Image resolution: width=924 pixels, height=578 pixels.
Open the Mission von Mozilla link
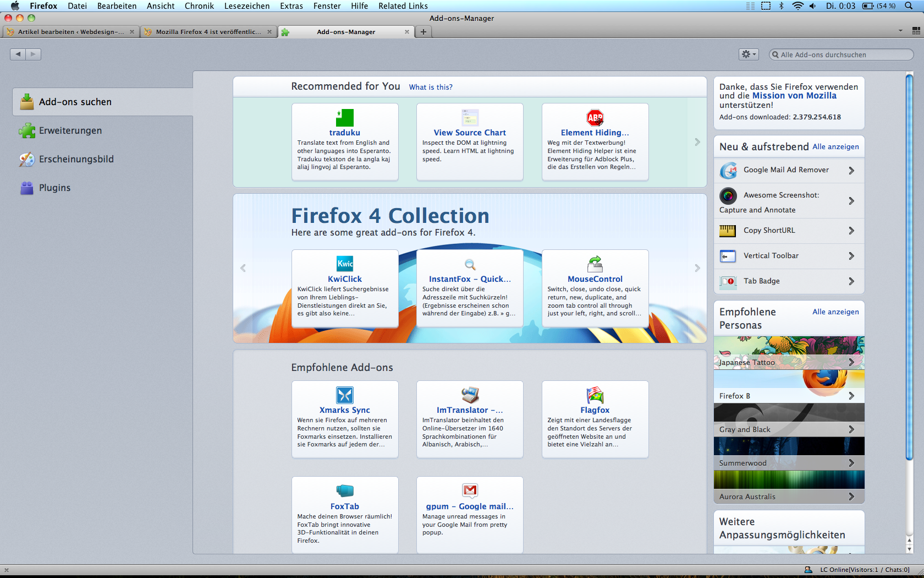click(794, 96)
